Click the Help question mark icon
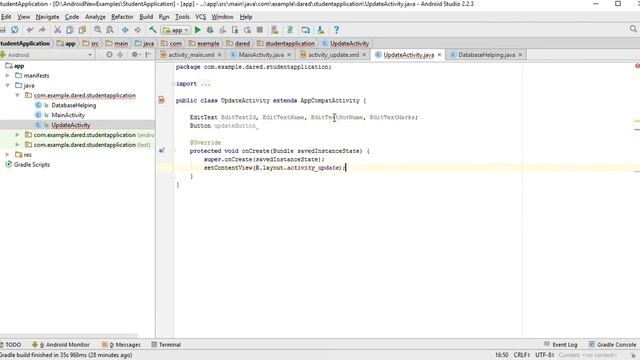The image size is (640, 360). point(336,30)
